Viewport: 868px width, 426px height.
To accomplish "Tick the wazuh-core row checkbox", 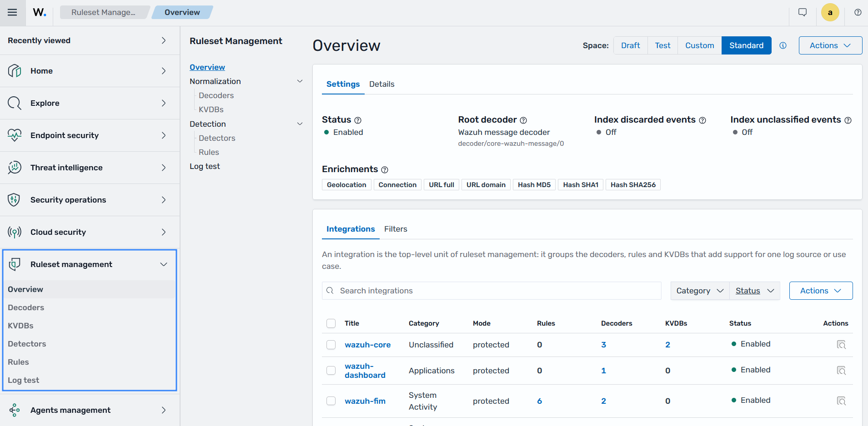I will tap(331, 345).
